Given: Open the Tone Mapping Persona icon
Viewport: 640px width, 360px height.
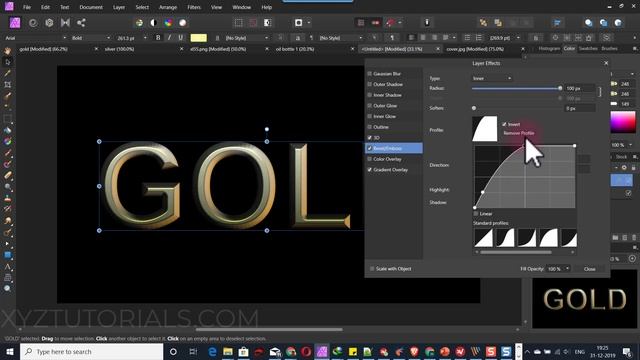Looking at the screenshot, I should pos(65,23).
